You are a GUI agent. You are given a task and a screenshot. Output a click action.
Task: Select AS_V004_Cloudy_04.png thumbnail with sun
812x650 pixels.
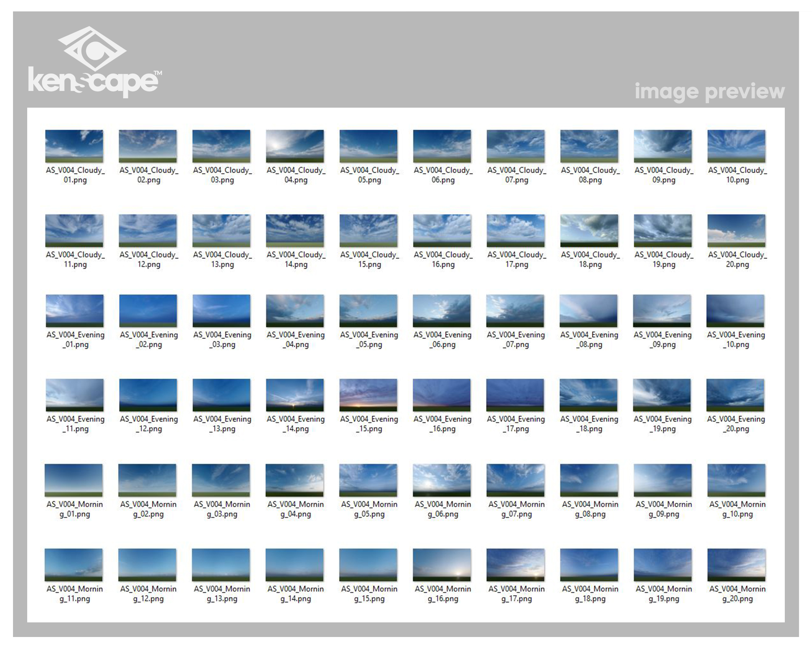point(295,146)
